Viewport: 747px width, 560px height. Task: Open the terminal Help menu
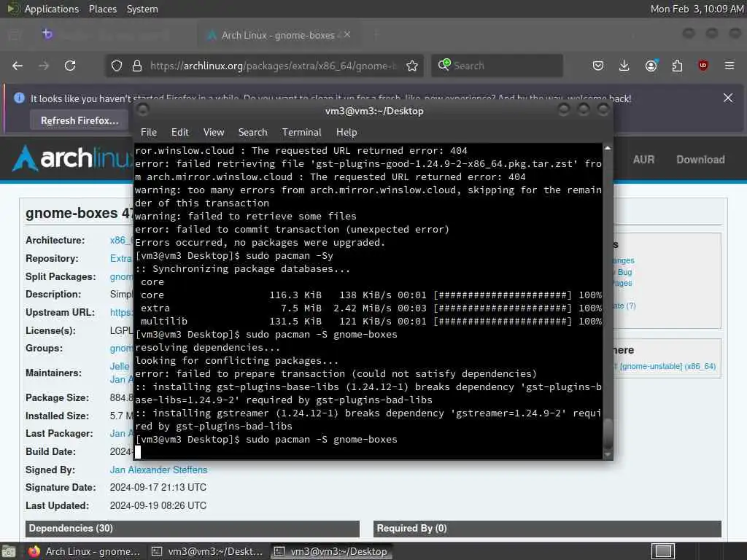coord(347,133)
